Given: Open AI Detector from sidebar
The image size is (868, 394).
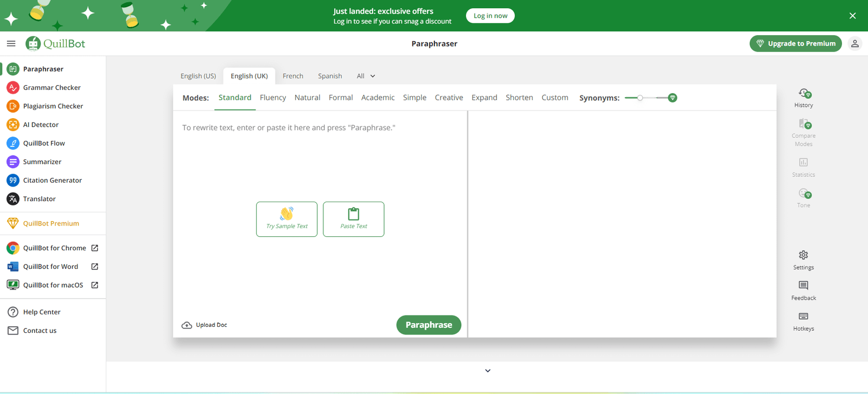Looking at the screenshot, I should tap(53, 125).
